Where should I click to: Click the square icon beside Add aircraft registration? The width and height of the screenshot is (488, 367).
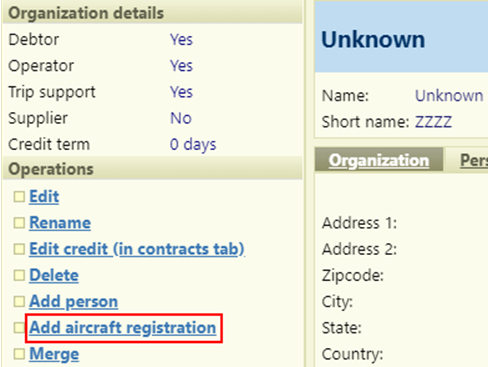(x=19, y=328)
